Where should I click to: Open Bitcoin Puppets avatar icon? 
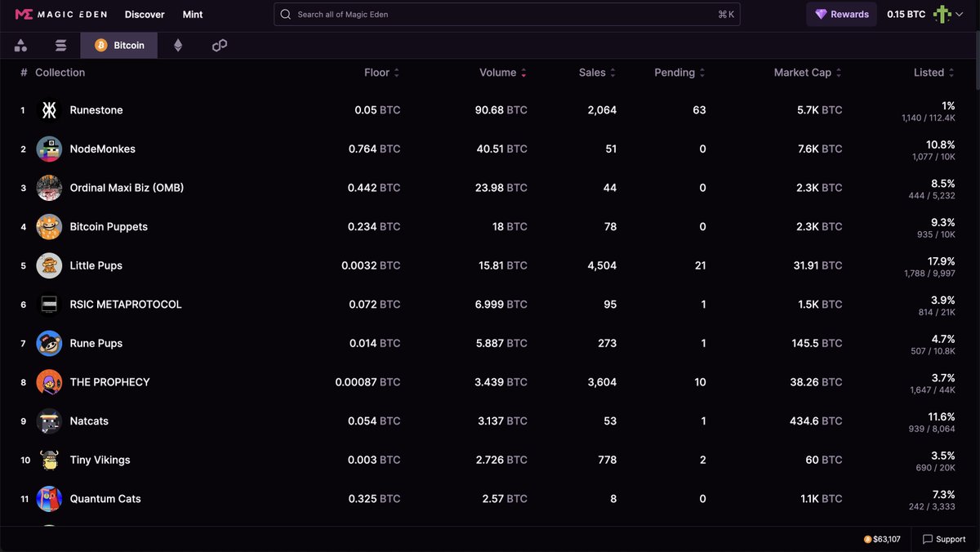point(49,227)
